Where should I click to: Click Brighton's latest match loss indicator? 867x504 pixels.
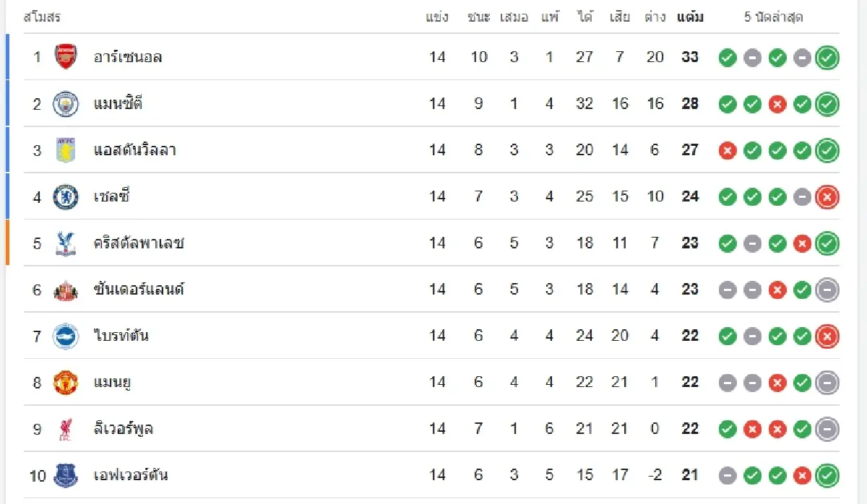click(x=827, y=336)
